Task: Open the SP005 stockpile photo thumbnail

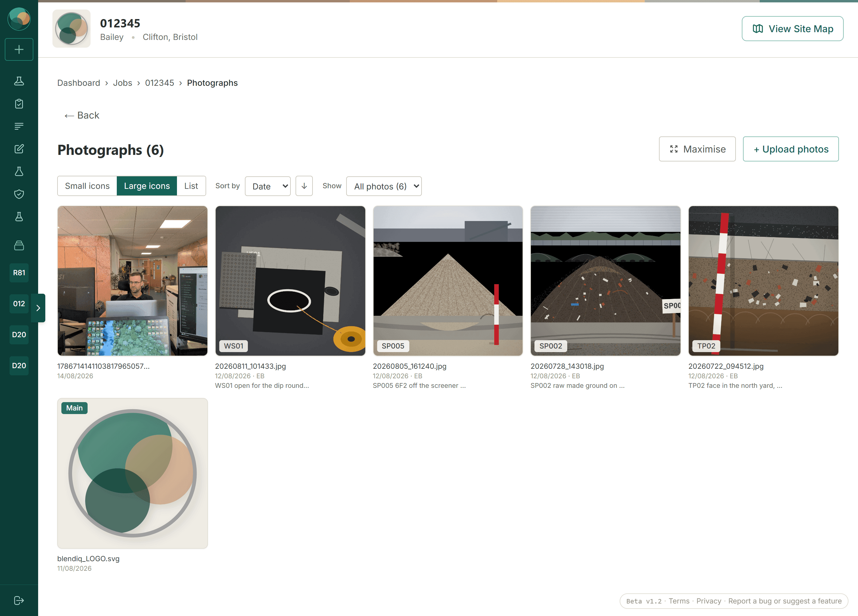Action: click(x=448, y=281)
